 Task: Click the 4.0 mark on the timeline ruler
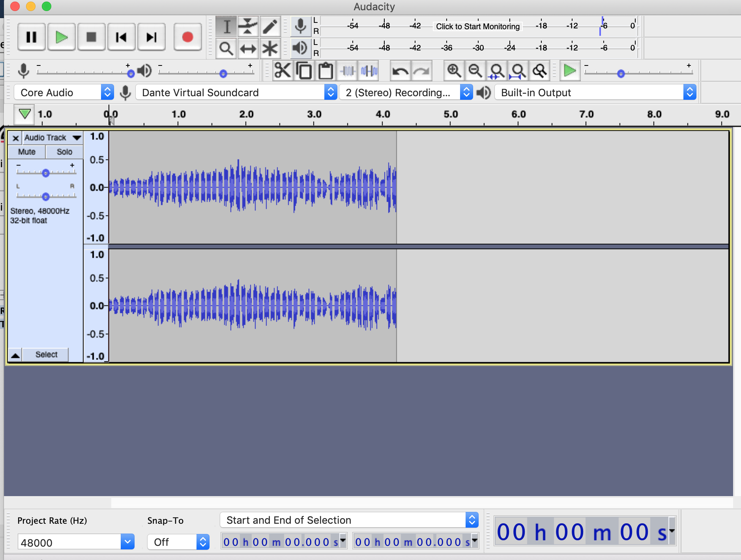coord(382,114)
